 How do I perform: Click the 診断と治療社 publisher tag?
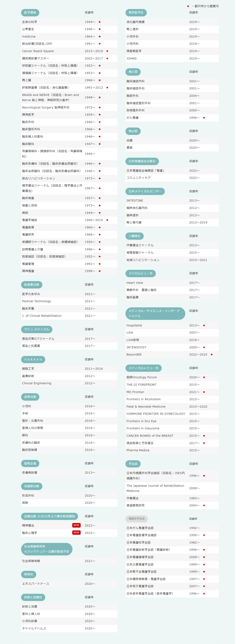coord(33,597)
